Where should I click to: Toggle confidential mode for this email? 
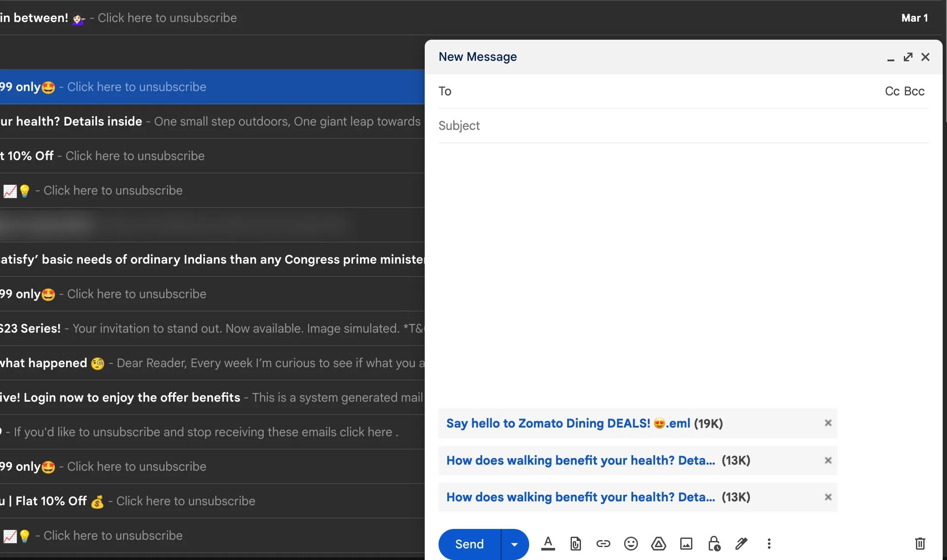point(714,544)
